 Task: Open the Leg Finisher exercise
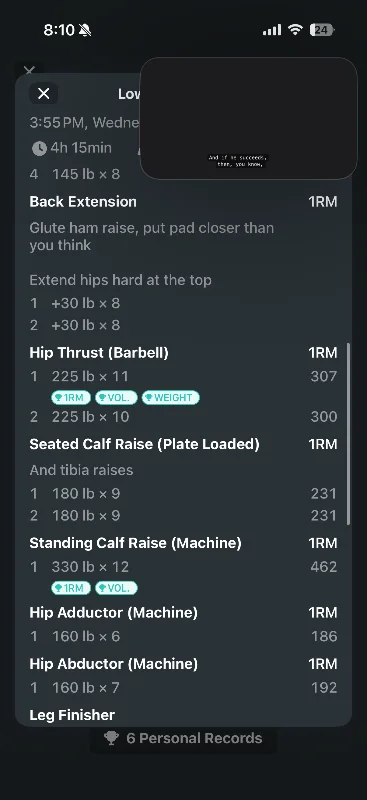click(x=72, y=715)
